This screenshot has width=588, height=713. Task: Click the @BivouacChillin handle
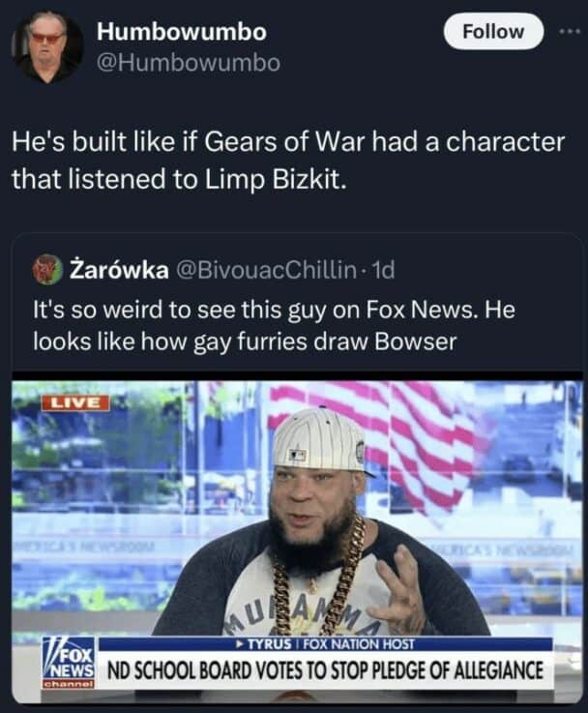coord(266,270)
